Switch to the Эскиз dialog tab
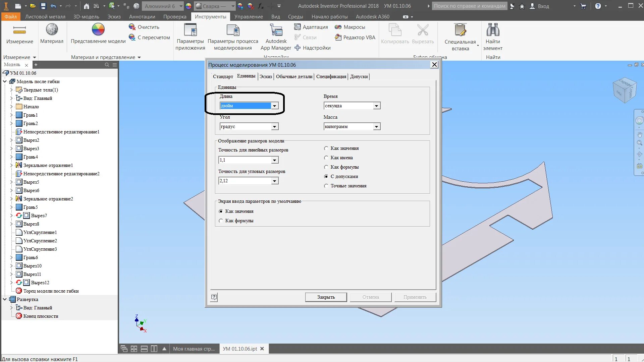The image size is (644, 362). pos(266,76)
